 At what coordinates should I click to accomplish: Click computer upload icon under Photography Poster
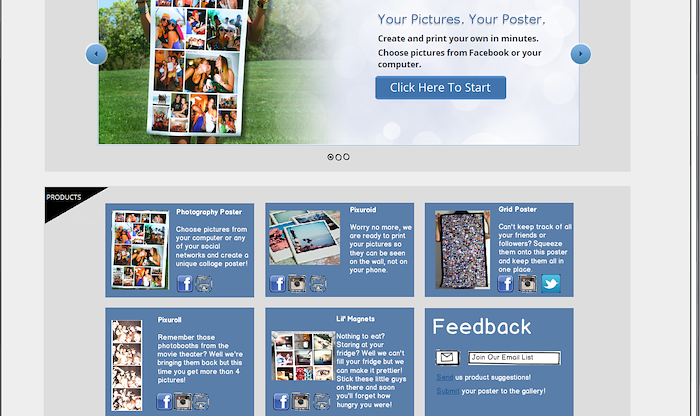point(204,283)
